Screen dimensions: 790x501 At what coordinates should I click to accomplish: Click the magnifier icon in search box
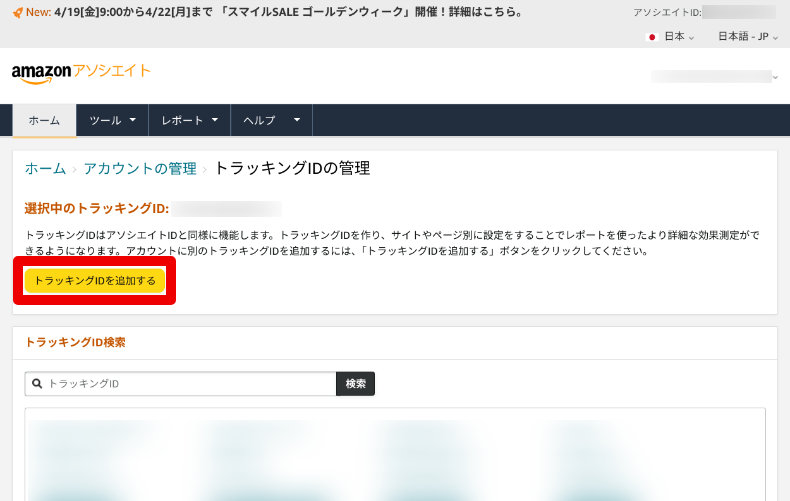37,384
